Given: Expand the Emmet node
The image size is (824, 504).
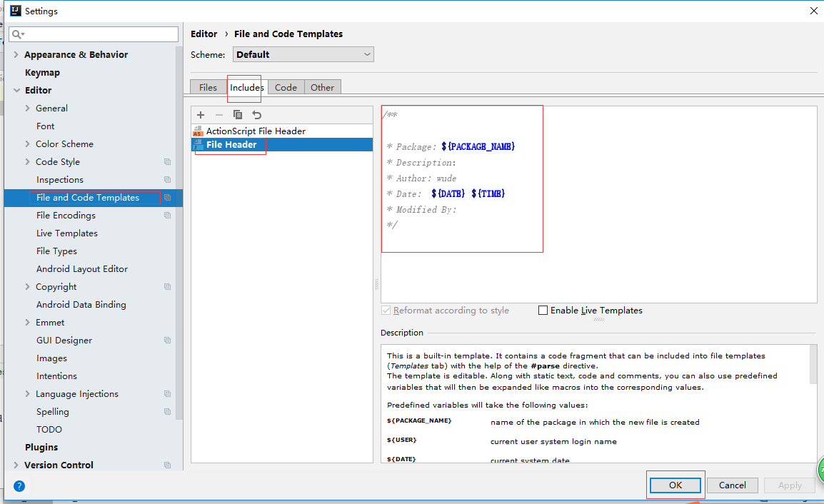Looking at the screenshot, I should pyautogui.click(x=27, y=323).
